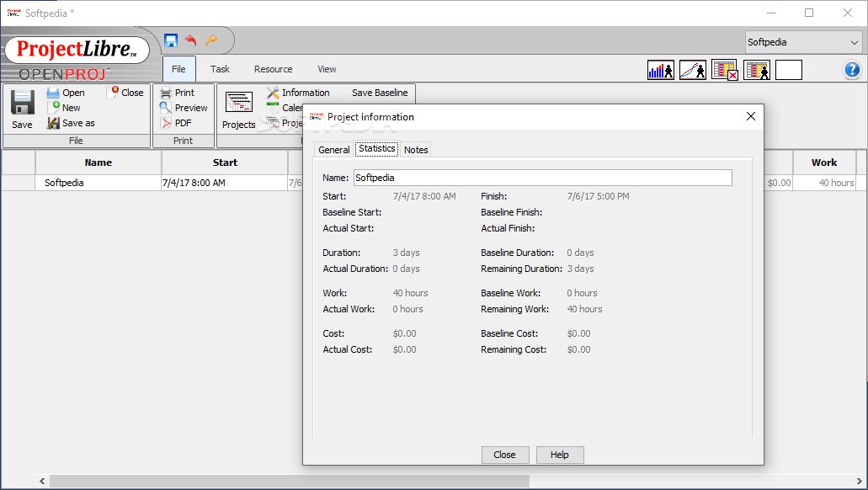Image resolution: width=868 pixels, height=490 pixels.
Task: Undo using the red arrow icon
Action: (x=191, y=40)
